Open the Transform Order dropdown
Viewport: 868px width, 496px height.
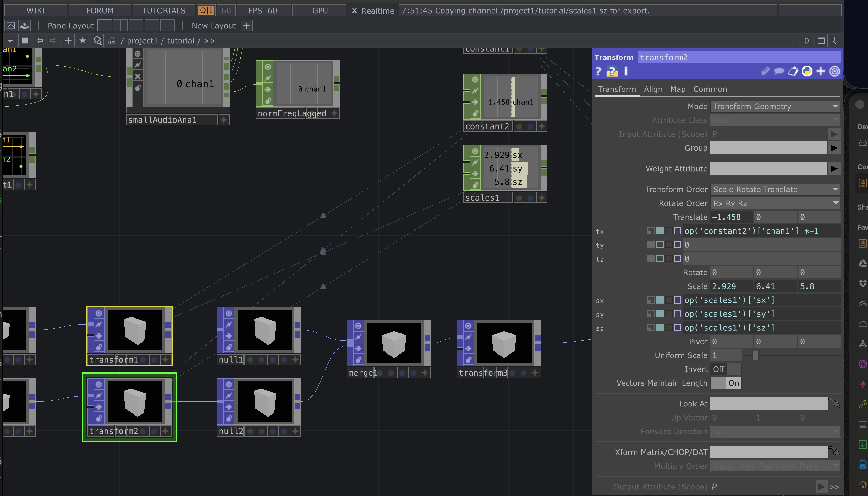[x=775, y=190]
